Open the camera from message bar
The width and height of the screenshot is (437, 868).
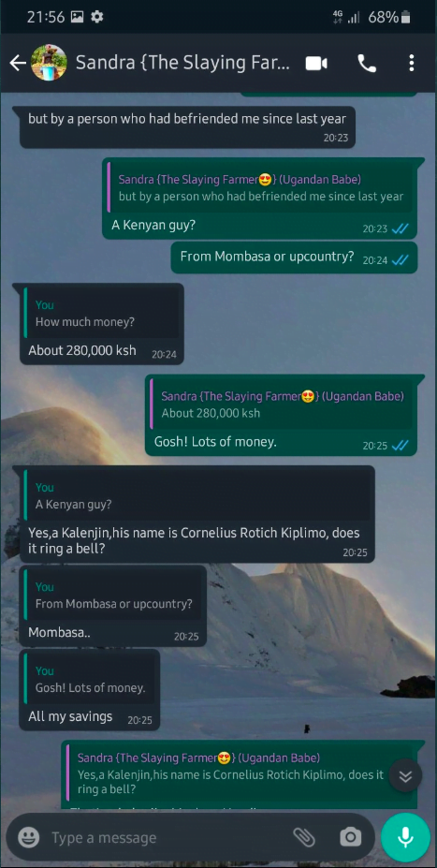coord(350,837)
